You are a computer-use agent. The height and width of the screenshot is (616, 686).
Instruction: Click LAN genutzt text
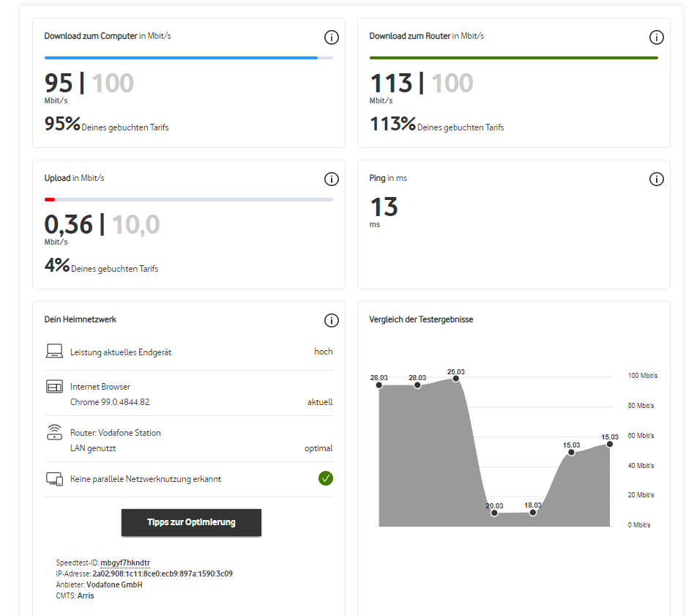(x=93, y=448)
